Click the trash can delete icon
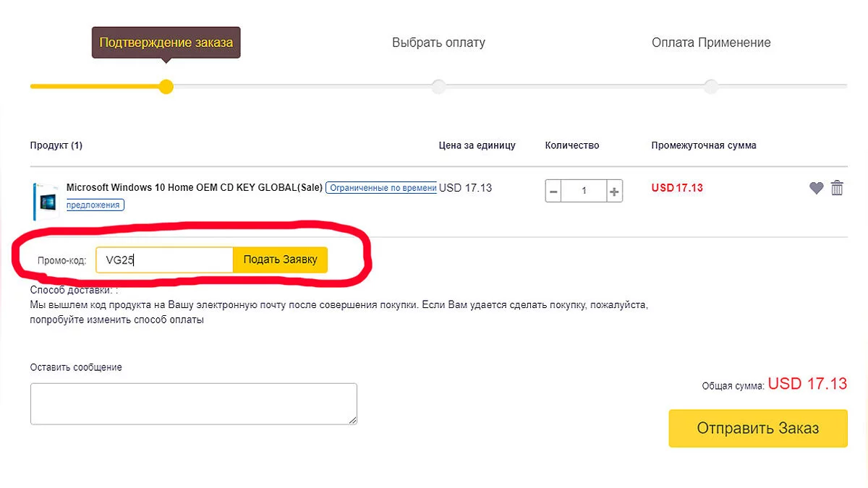868x488 pixels. (837, 188)
